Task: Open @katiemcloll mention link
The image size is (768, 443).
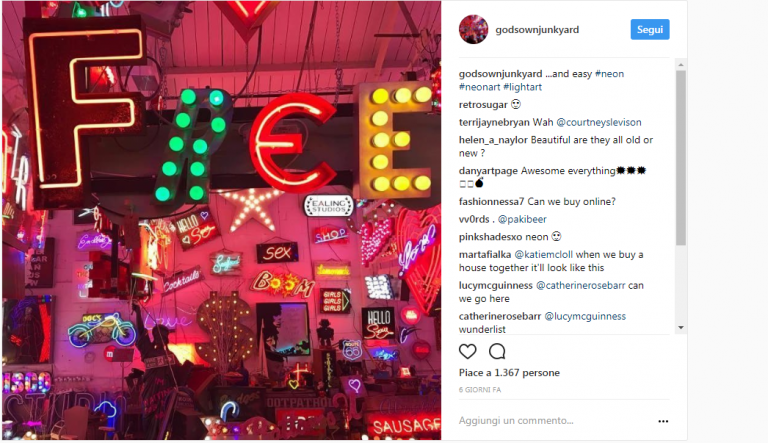Action: tap(543, 254)
